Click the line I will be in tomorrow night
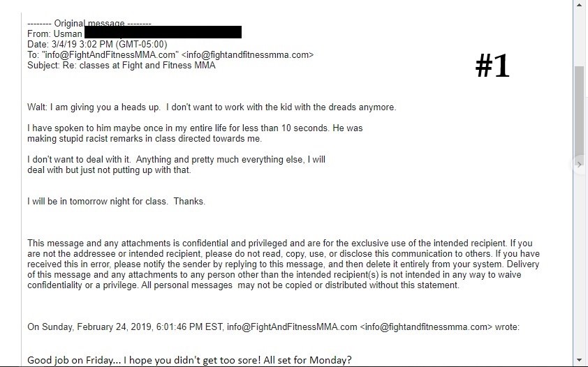Image resolution: width=588 pixels, height=367 pixels. (x=116, y=202)
